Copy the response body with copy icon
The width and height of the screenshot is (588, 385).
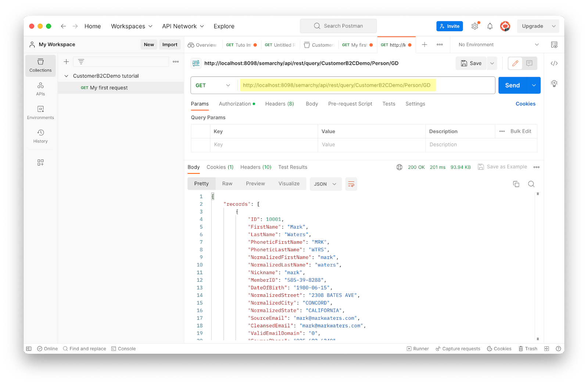516,184
